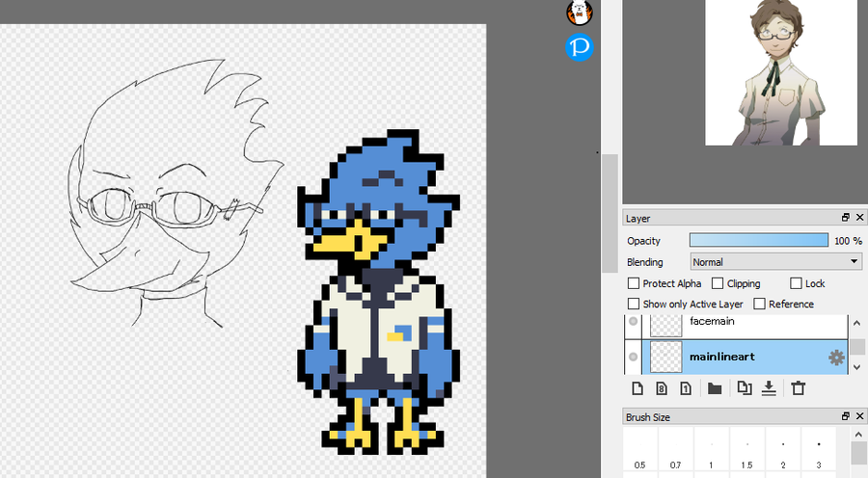Open mainlineart layer settings gear
The width and height of the screenshot is (868, 478).
click(836, 358)
